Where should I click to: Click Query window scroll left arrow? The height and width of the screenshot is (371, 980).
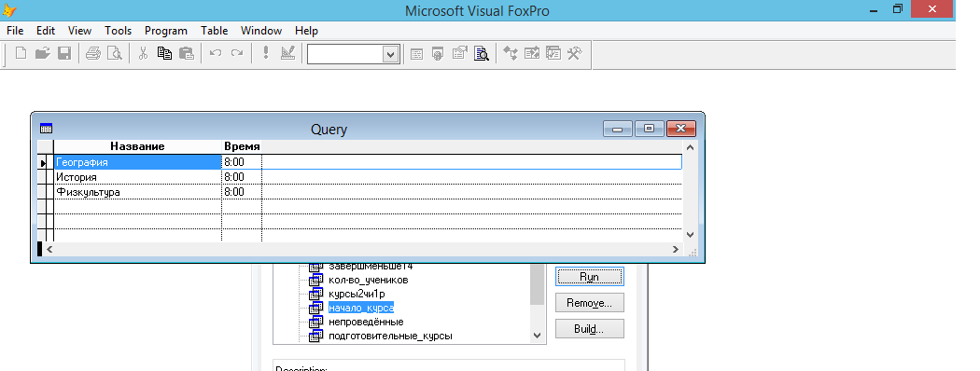[x=50, y=249]
